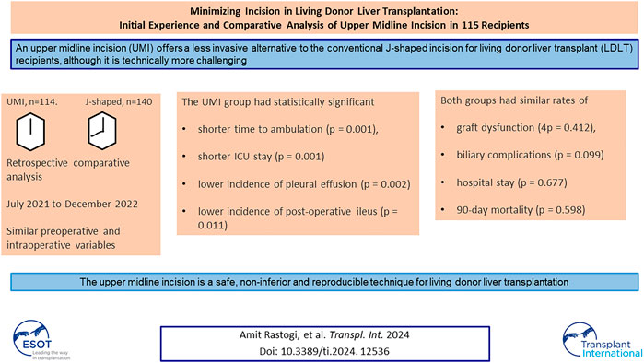Viewport: 644px width, 363px height.
Task: Click the 90-day mortality bullet
Action: click(x=521, y=210)
